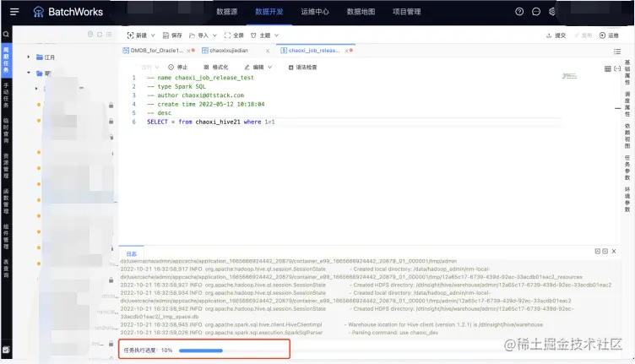Close the chaoxi_job_release tab
The width and height of the screenshot is (635, 364).
[x=346, y=51]
